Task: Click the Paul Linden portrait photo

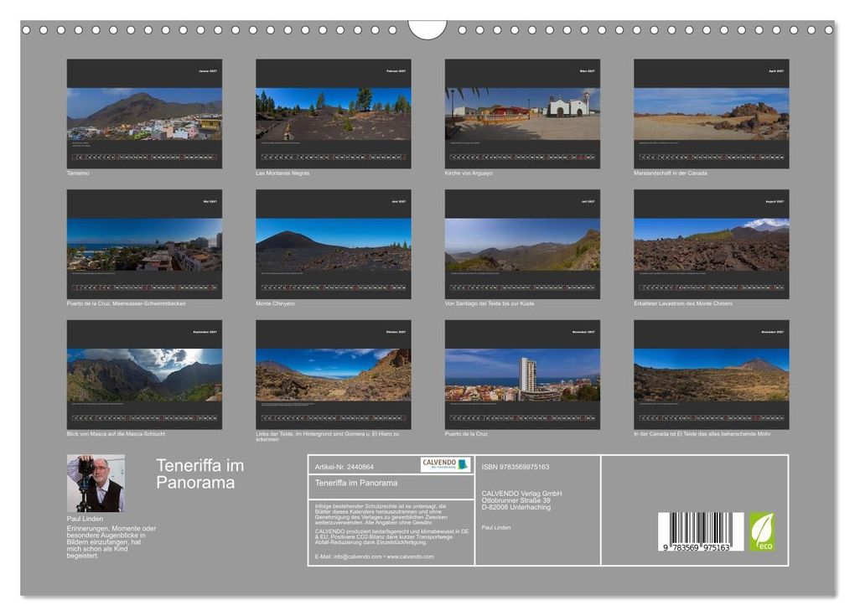Action: tap(96, 484)
